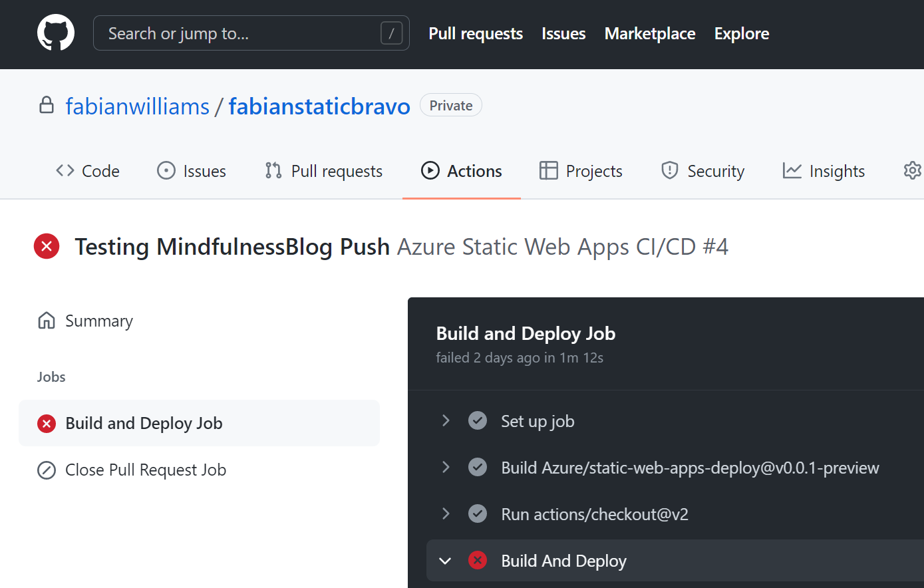Click check icon beside Build Azure/static-web-apps-deploy
The image size is (924, 588).
(x=478, y=468)
